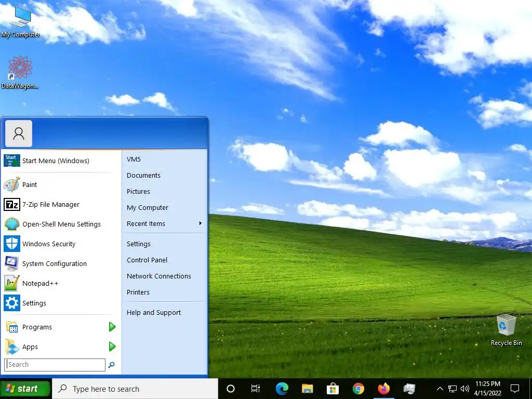
Task: Click the Open-Shell seashell icon
Action: pyautogui.click(x=12, y=224)
